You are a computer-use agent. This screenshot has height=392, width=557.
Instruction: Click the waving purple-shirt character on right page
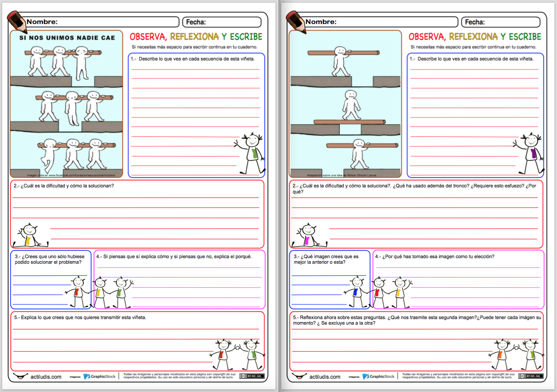530,152
